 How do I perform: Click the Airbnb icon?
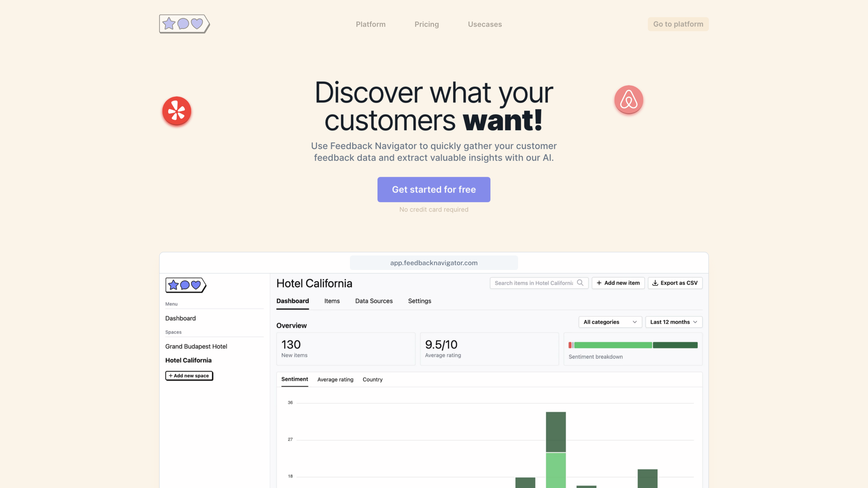(x=629, y=100)
